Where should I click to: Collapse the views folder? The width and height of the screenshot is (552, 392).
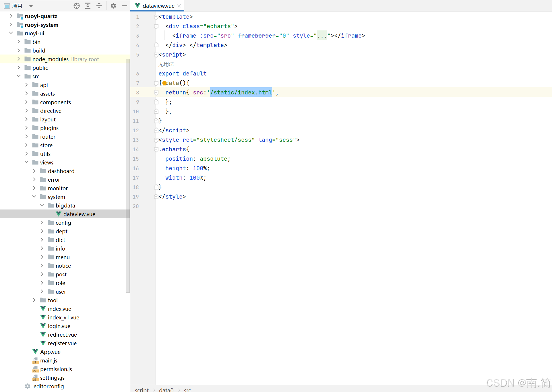tap(26, 162)
